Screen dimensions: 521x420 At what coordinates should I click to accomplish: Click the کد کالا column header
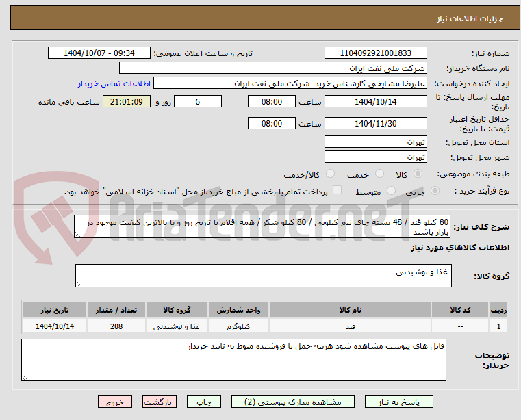tap(460, 310)
